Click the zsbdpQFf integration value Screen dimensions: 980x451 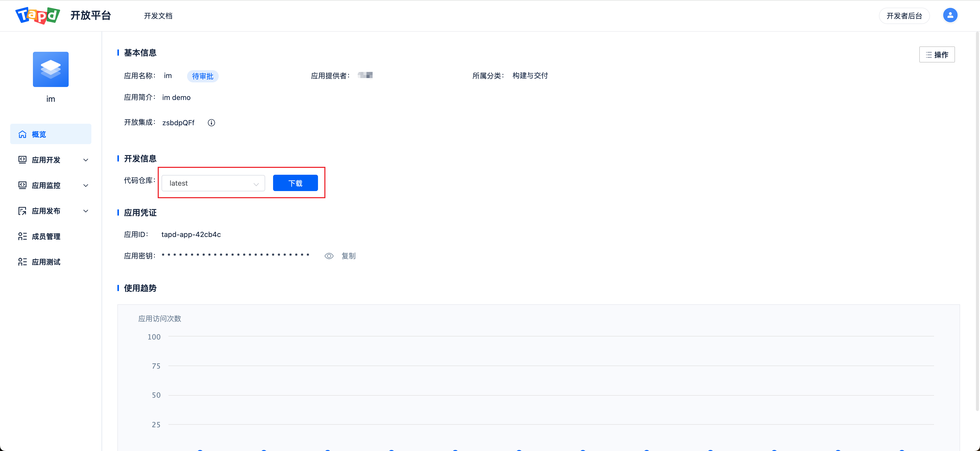point(178,122)
